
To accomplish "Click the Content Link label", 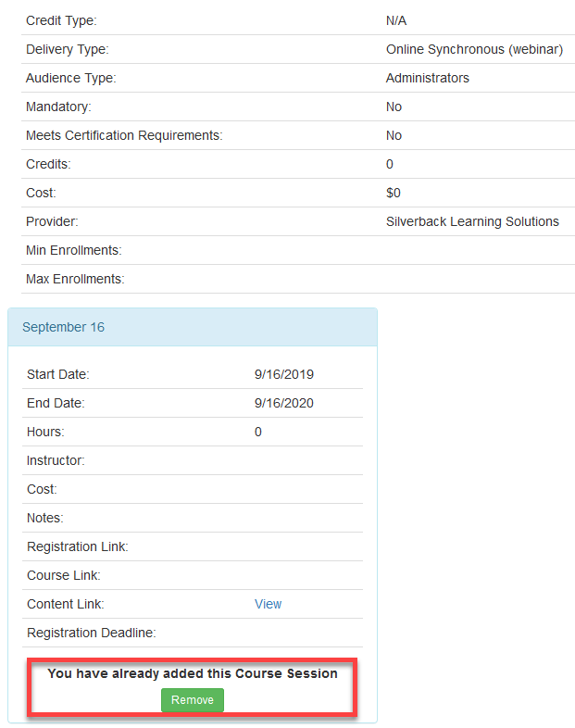I will pyautogui.click(x=66, y=604).
